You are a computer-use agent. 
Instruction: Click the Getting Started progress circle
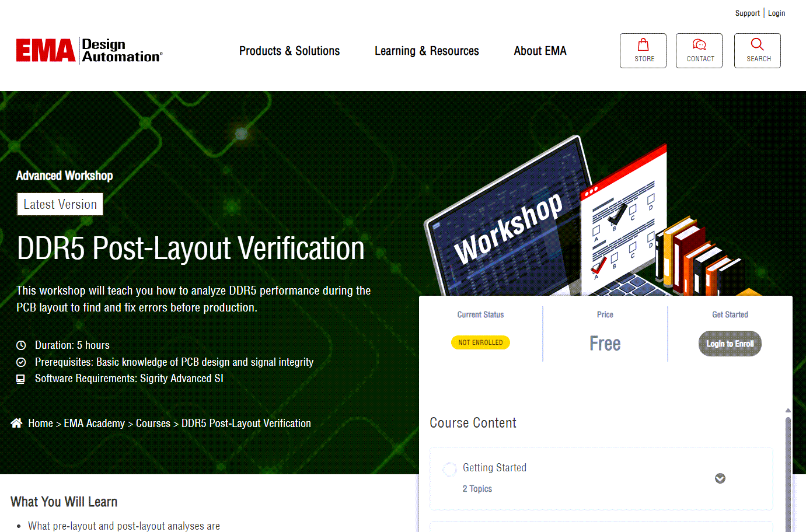point(450,469)
